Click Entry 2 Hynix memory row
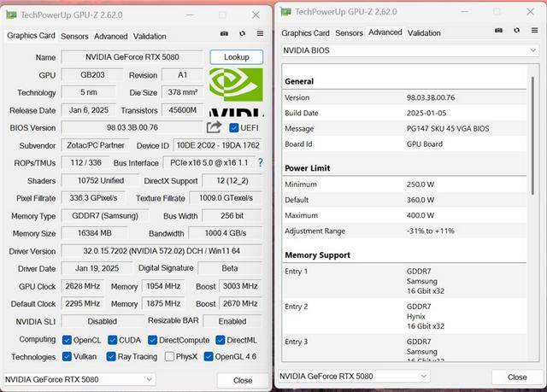This screenshot has height=392, width=547. [x=404, y=316]
